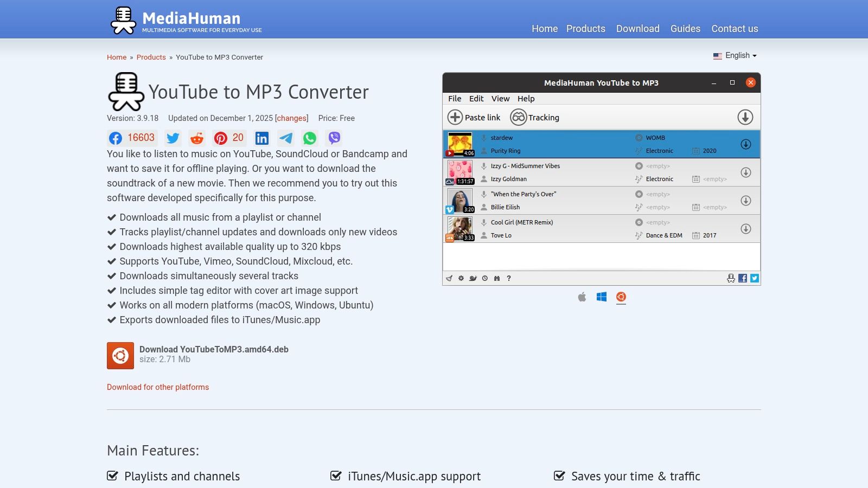
Task: Open the Download page from the site navigation
Action: point(638,29)
